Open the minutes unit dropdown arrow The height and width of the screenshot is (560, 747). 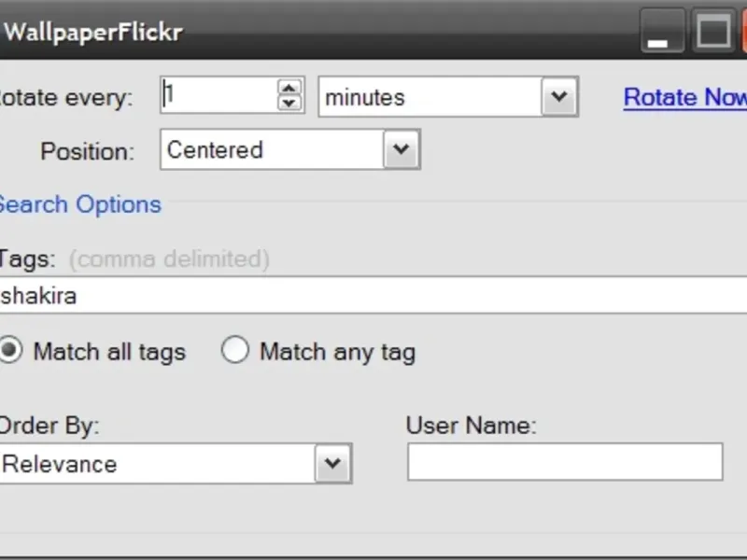click(558, 97)
